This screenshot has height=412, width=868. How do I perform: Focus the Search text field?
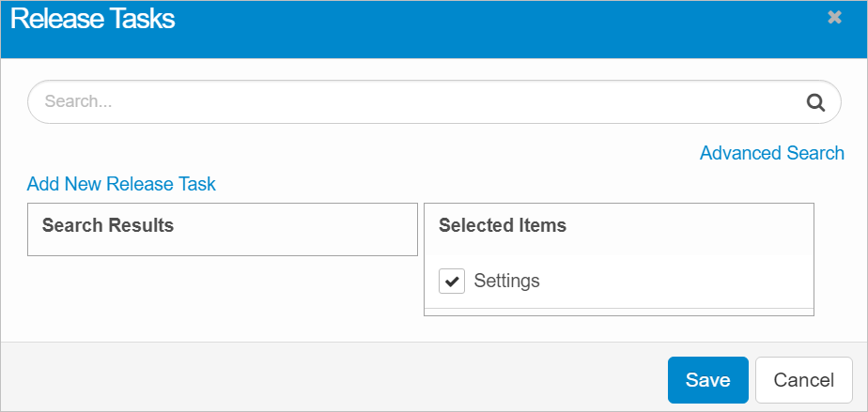click(x=413, y=102)
